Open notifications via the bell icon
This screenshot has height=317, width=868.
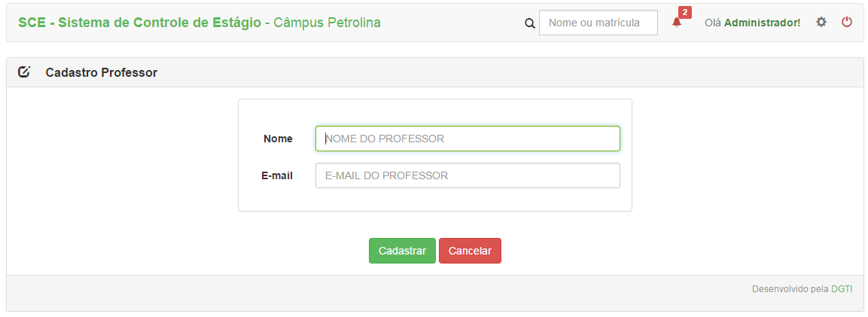click(x=677, y=22)
